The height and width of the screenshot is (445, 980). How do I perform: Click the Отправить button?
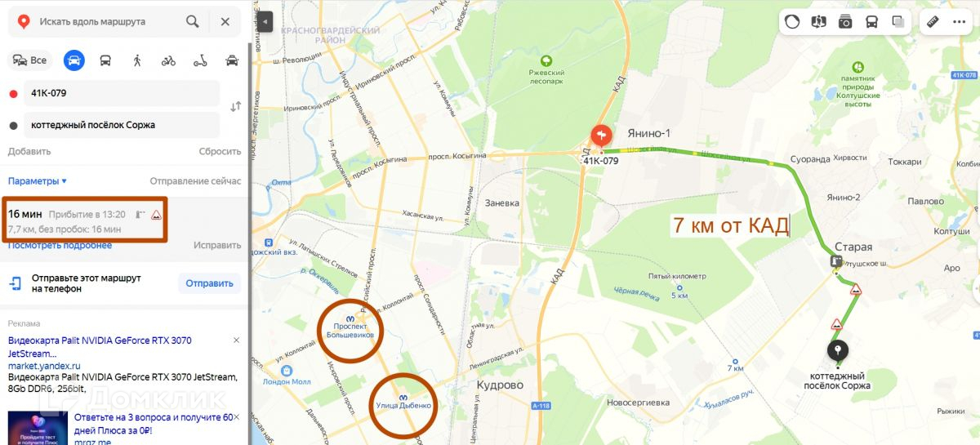(209, 283)
